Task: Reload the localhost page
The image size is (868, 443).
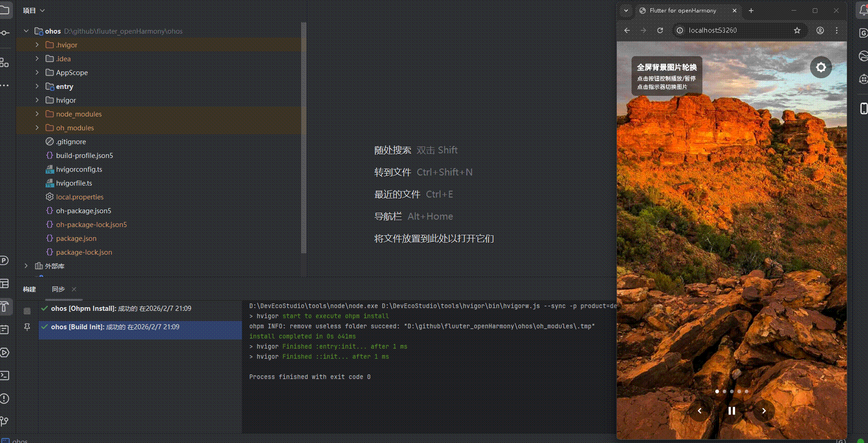Action: (x=660, y=30)
